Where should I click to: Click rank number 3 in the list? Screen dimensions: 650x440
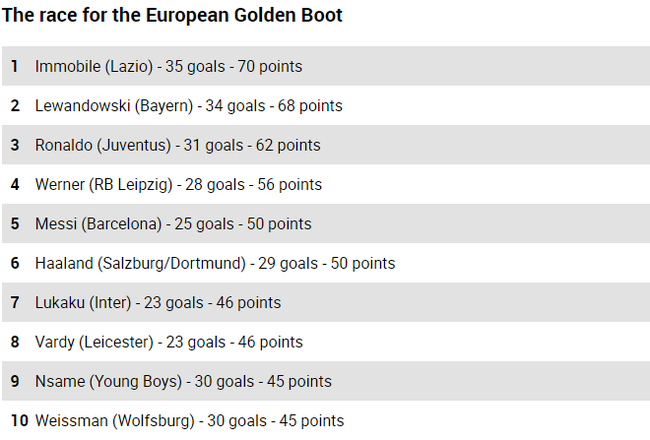tap(15, 145)
